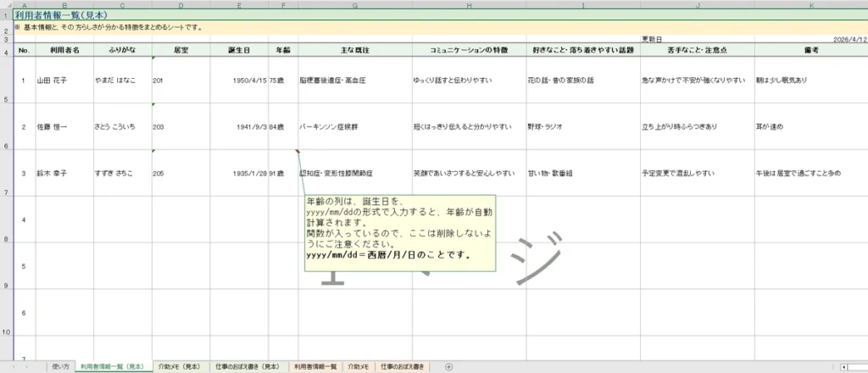This screenshot has height=373, width=868.
Task: Open the 仕事のおぼえ書き（見本） sheet tab
Action: tap(246, 366)
